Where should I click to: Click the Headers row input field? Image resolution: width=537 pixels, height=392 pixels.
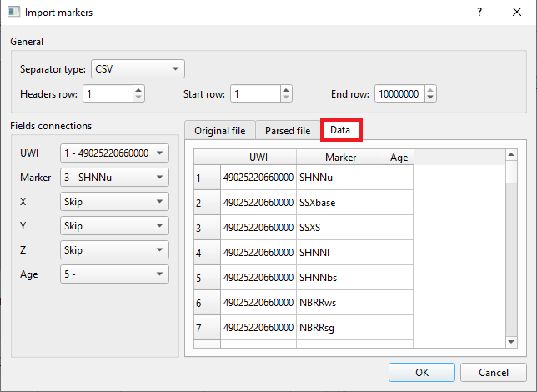pyautogui.click(x=108, y=94)
